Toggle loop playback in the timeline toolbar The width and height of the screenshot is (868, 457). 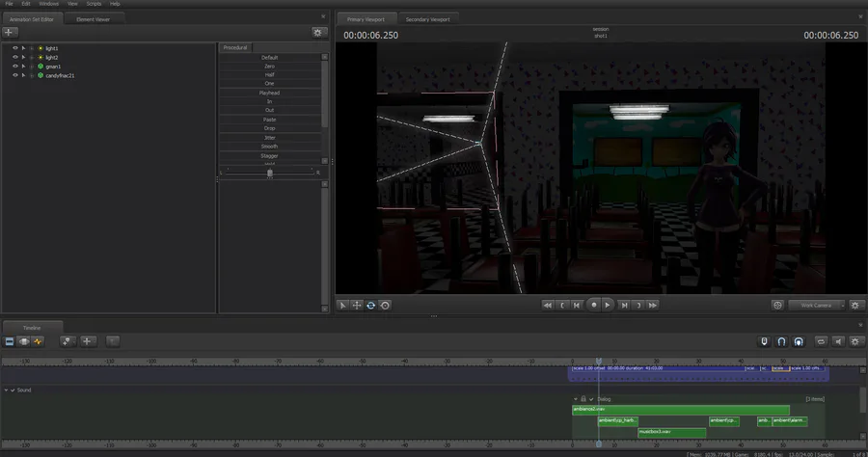point(821,342)
